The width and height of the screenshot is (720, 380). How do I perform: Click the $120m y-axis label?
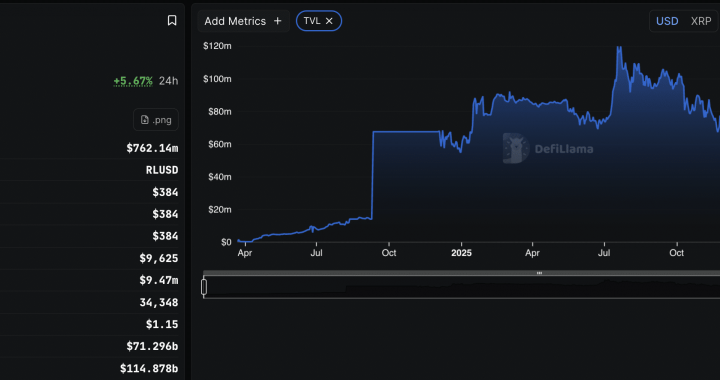point(217,46)
